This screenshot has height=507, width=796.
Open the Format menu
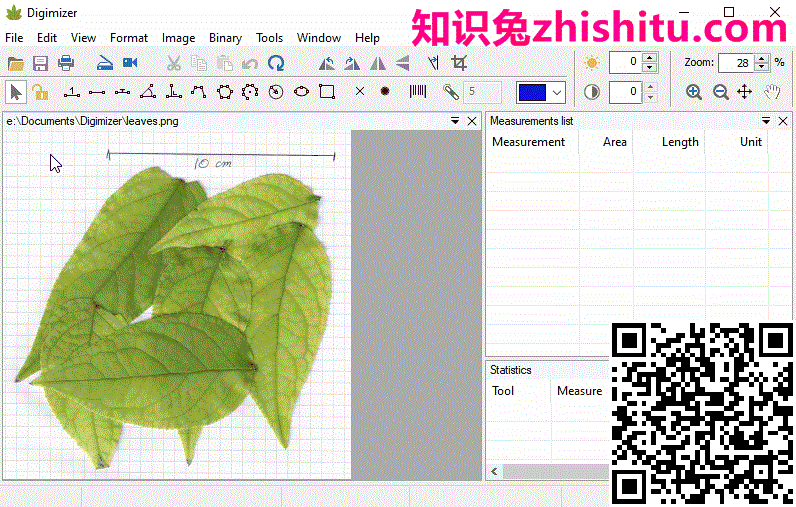pyautogui.click(x=129, y=38)
